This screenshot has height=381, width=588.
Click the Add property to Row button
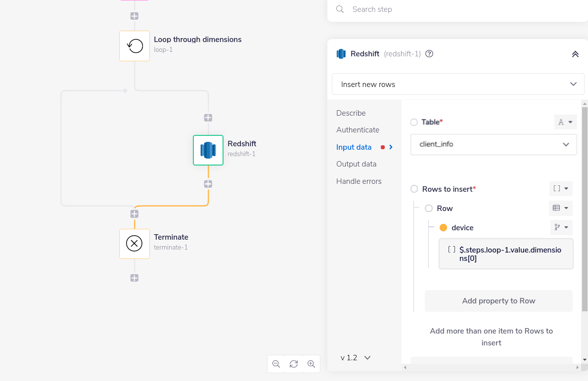[x=498, y=300]
